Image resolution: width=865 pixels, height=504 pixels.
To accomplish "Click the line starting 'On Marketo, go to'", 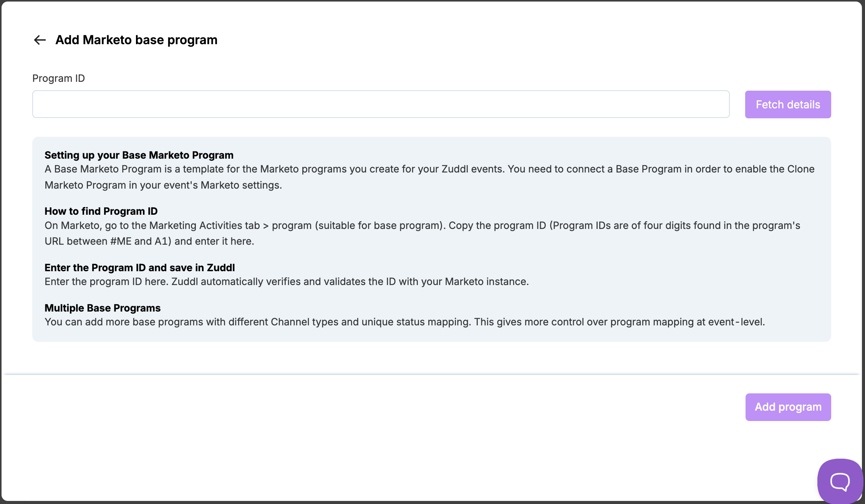I will pos(422,225).
